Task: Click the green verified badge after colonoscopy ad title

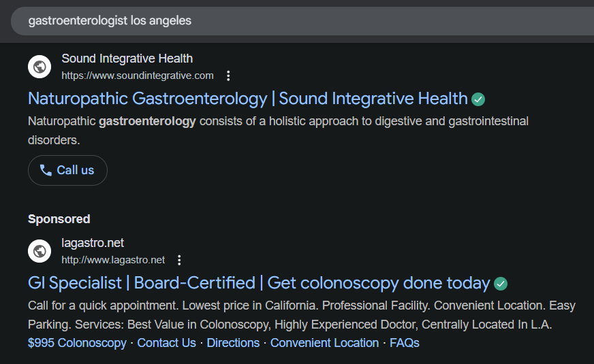Action: click(501, 284)
